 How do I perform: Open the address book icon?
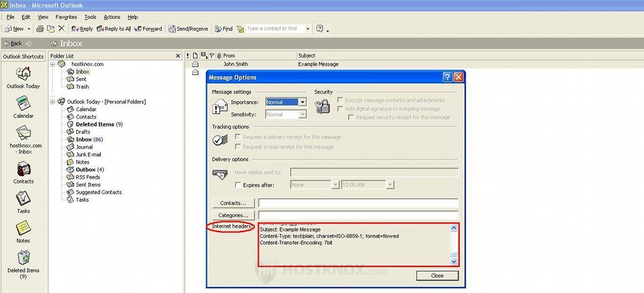(x=240, y=28)
